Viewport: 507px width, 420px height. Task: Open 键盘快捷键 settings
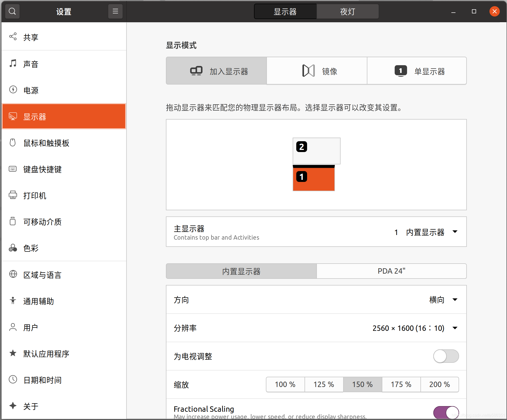pyautogui.click(x=64, y=169)
